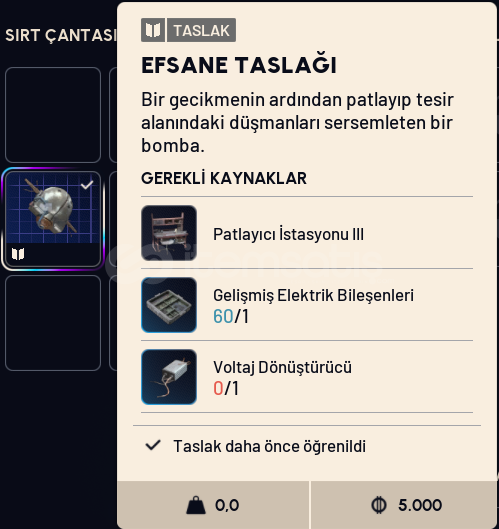
Task: Click the SIRT ÇANTASI header label
Action: click(x=61, y=35)
